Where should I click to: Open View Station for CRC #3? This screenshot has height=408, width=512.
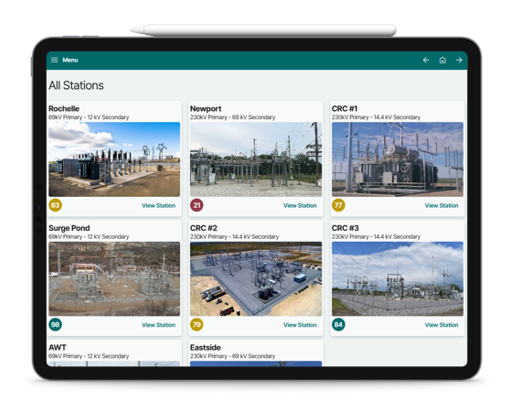tap(441, 325)
